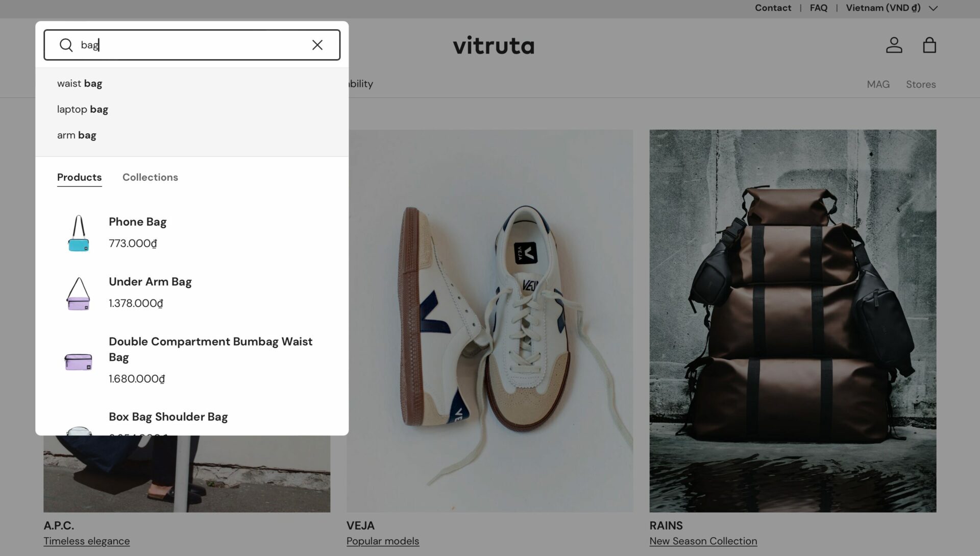Follow the "New Season Collection" link
This screenshot has height=556, width=980.
(703, 541)
